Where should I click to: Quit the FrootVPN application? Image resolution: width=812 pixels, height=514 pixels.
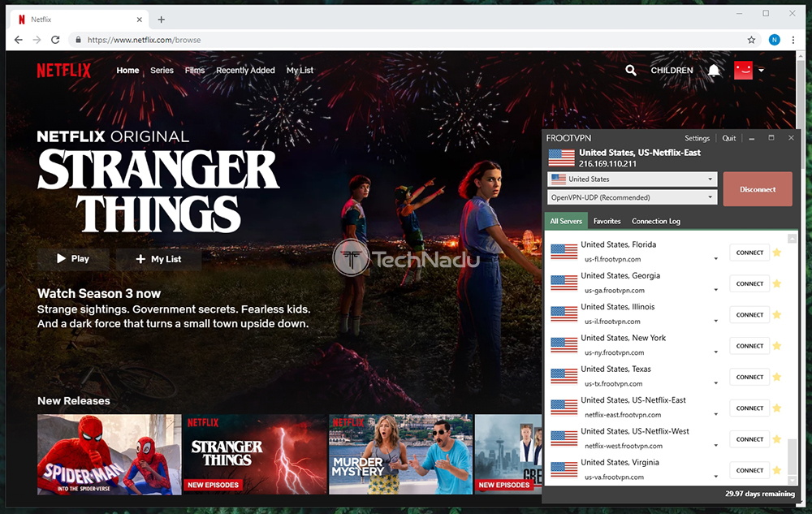[729, 138]
